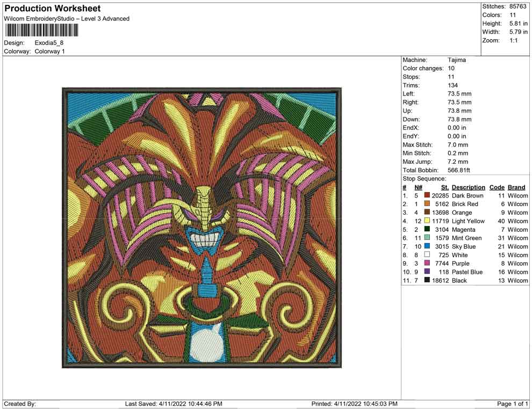Click 'Printed: 4/11/2022 10:45:03 PM' footer
Screen dimensions: 532x409
click(x=354, y=404)
